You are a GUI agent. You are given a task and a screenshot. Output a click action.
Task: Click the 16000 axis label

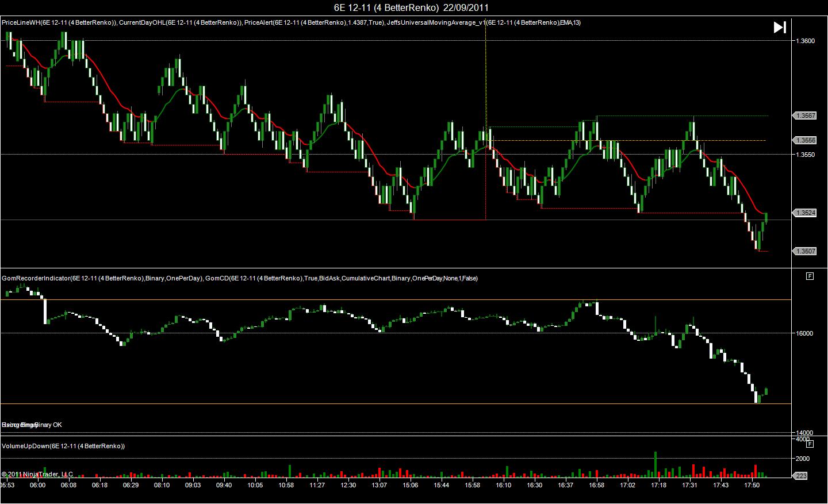click(804, 333)
